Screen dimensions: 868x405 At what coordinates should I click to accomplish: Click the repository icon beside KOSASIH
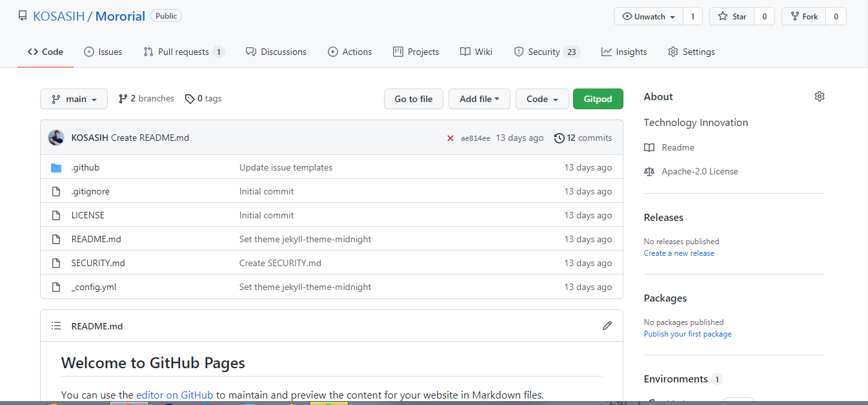point(23,16)
